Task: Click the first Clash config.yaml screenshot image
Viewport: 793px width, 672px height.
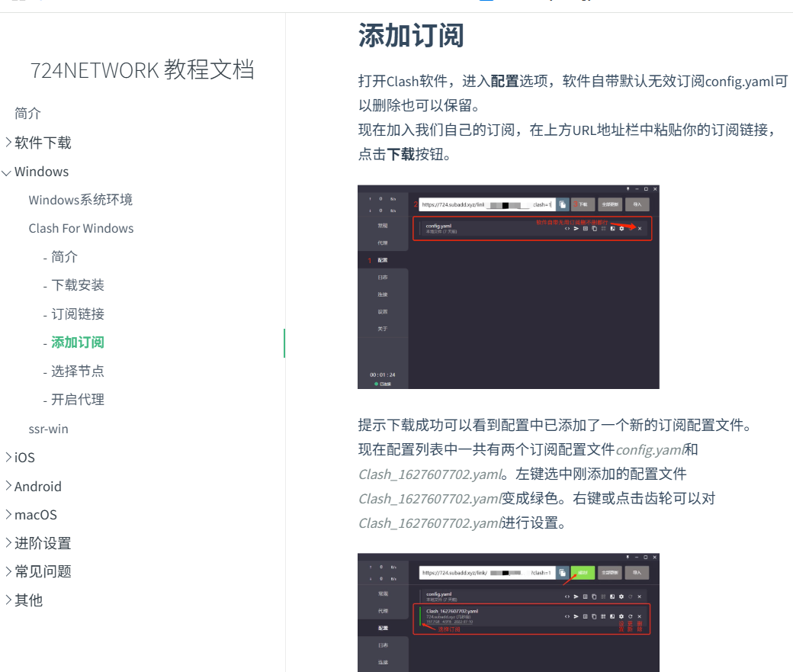Action: tap(508, 287)
